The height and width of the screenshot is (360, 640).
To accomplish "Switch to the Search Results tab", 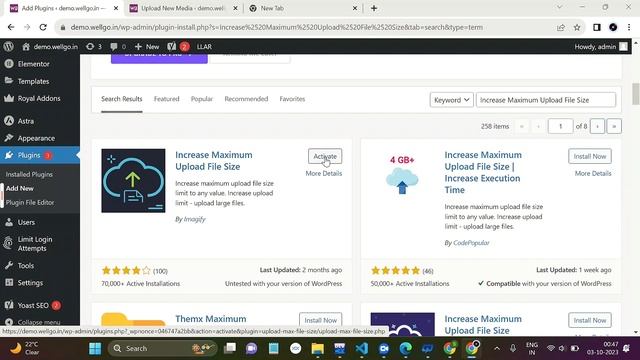I will [x=122, y=99].
